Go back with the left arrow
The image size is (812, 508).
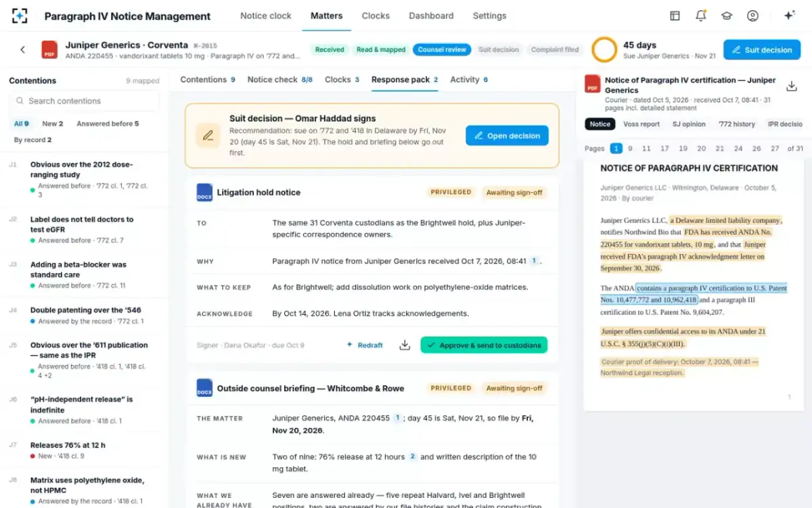(x=22, y=49)
